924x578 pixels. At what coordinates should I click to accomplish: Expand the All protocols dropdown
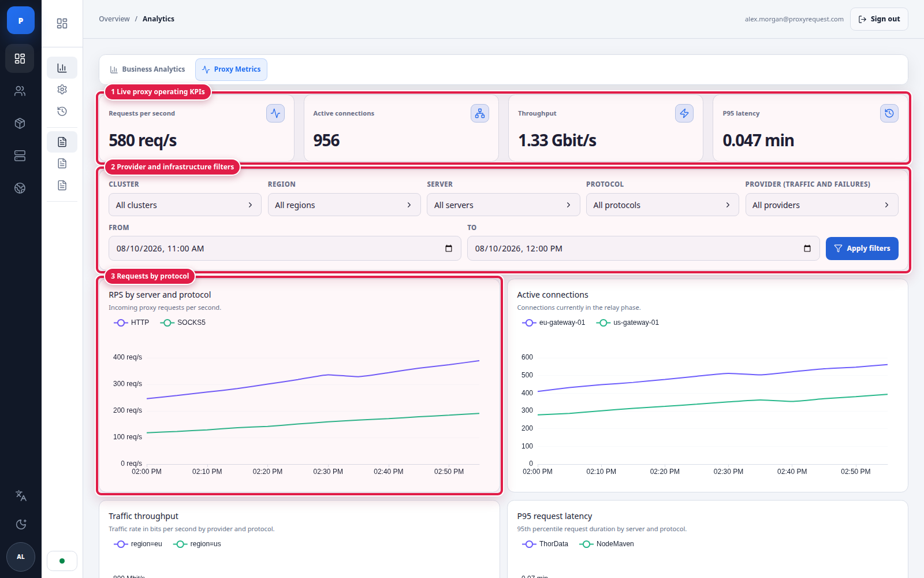coord(662,205)
